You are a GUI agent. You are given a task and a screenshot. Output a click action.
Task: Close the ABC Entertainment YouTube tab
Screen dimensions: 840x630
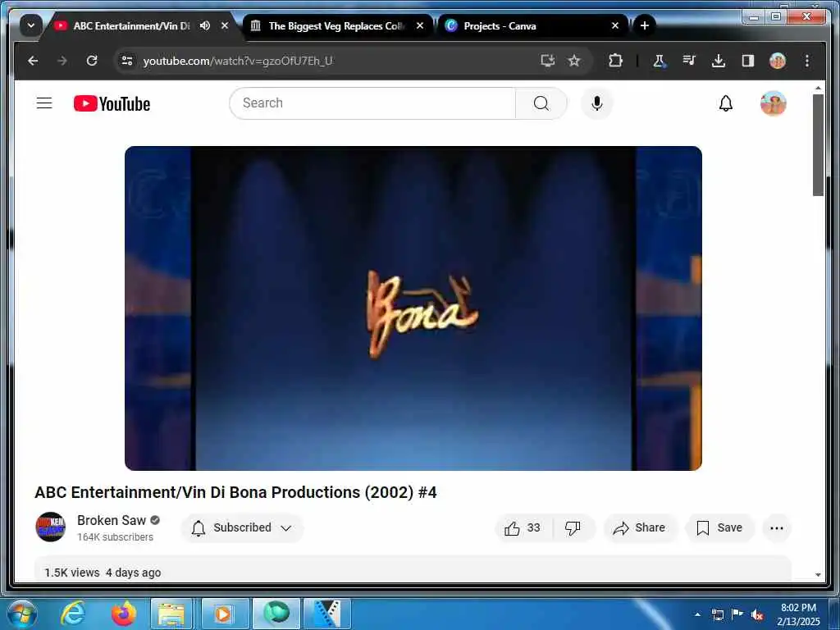[x=225, y=25]
